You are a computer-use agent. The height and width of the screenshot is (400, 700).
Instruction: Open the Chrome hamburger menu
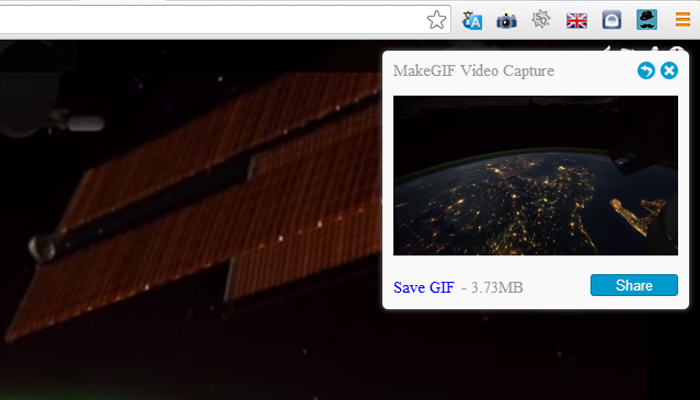(683, 20)
